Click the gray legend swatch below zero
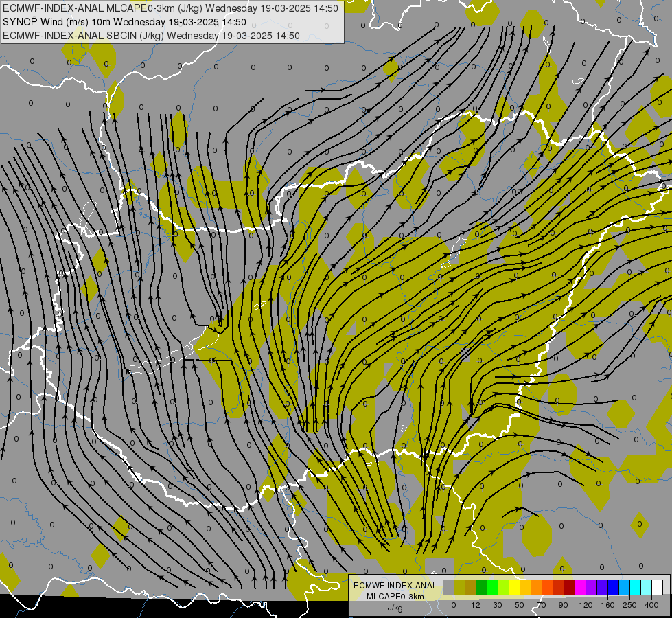The image size is (672, 618). pos(449,587)
